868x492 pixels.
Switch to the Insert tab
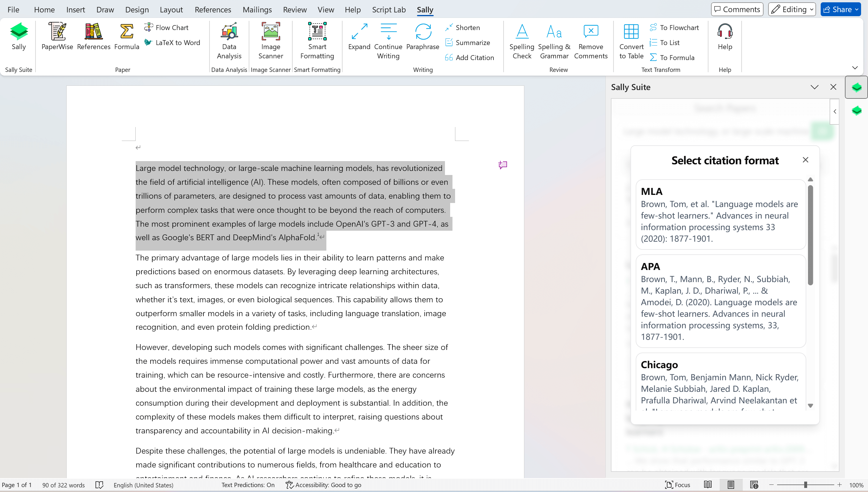tap(75, 10)
